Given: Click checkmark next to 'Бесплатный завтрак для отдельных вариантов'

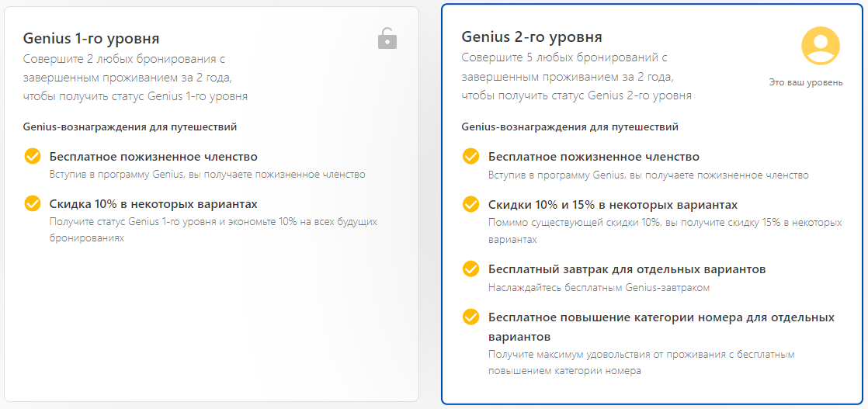Looking at the screenshot, I should [470, 269].
